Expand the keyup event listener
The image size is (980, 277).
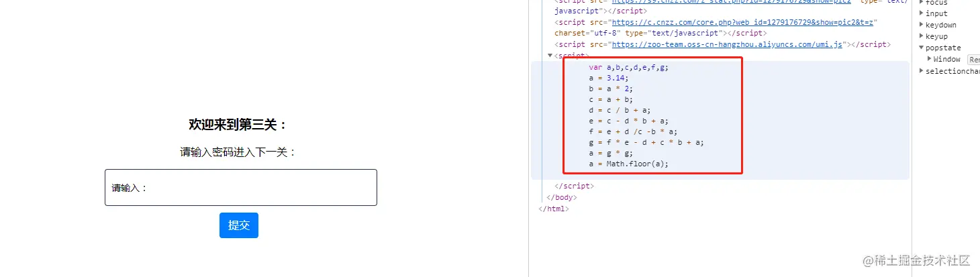(x=921, y=36)
